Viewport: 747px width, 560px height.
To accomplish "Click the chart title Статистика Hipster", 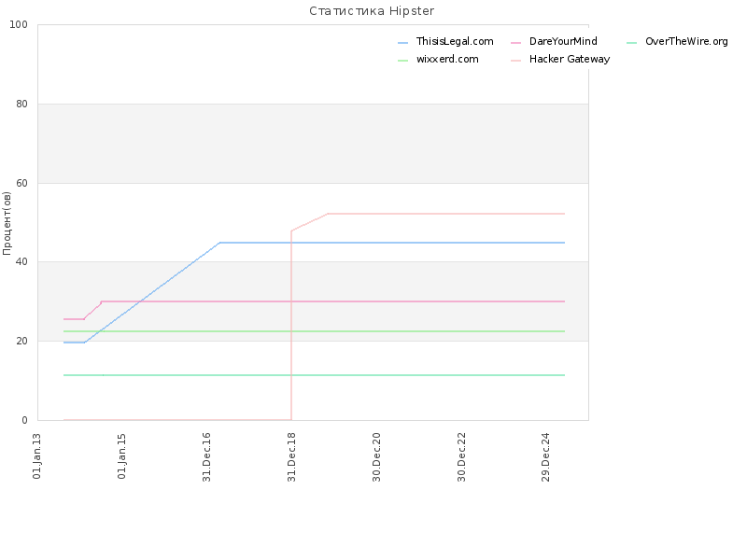I will click(x=372, y=11).
